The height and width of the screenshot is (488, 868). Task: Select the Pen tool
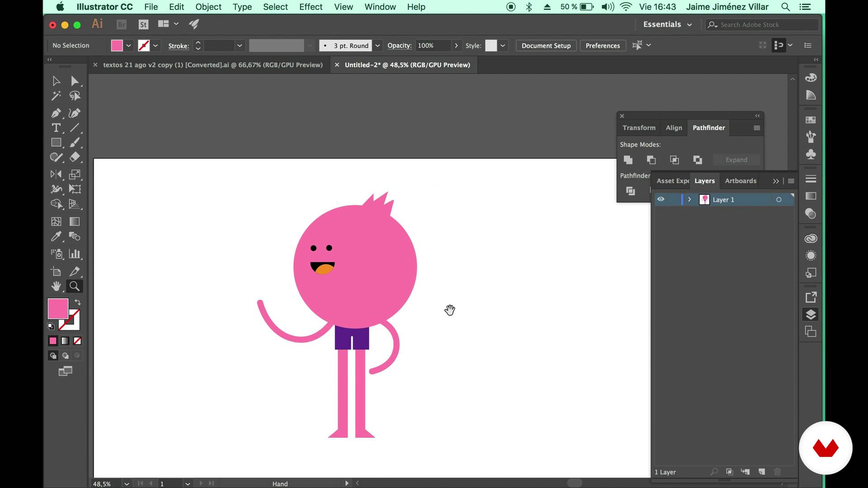click(x=56, y=113)
